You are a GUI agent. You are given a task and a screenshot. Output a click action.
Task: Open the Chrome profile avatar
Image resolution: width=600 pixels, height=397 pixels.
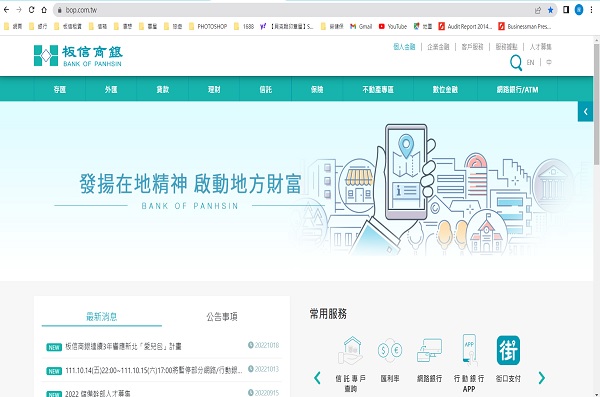coord(579,10)
